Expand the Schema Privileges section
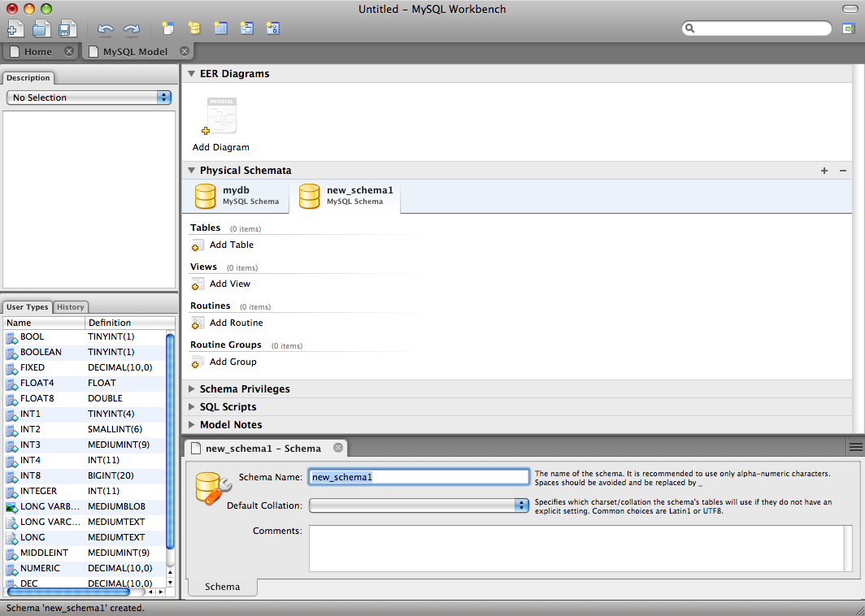 tap(192, 389)
